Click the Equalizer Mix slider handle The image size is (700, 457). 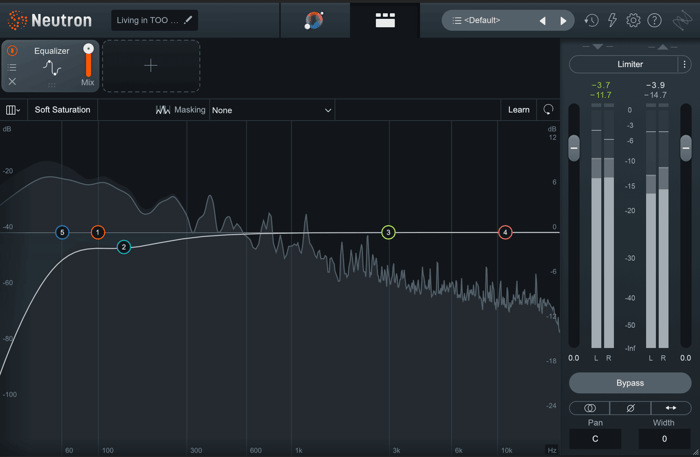88,49
